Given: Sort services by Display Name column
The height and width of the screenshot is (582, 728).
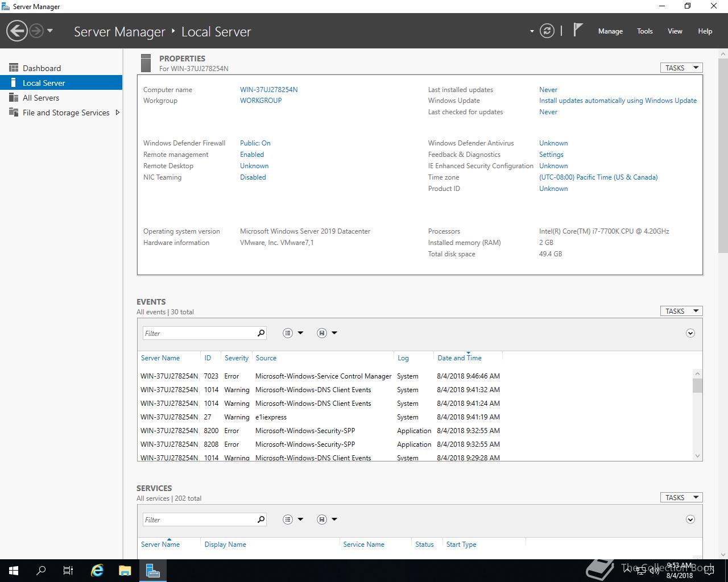Looking at the screenshot, I should coord(225,544).
